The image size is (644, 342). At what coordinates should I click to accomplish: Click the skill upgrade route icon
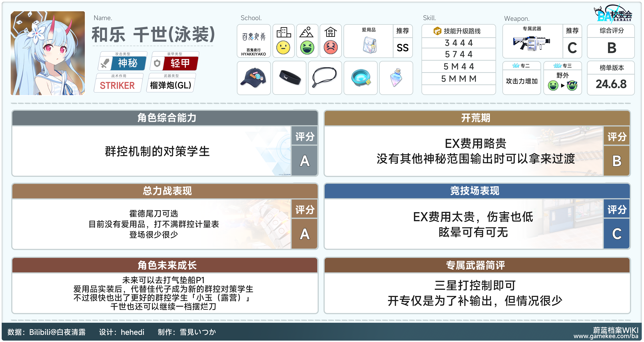(x=437, y=31)
